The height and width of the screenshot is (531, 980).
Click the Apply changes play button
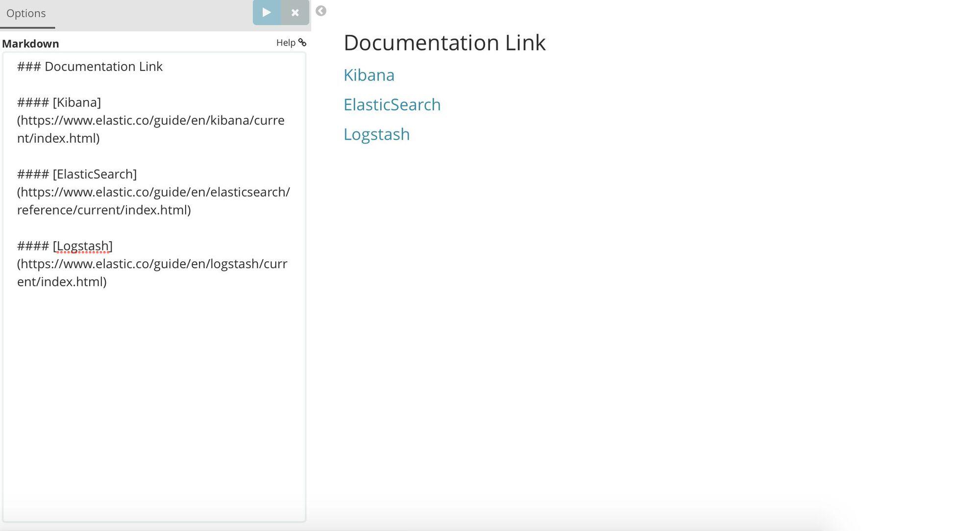[x=267, y=12]
